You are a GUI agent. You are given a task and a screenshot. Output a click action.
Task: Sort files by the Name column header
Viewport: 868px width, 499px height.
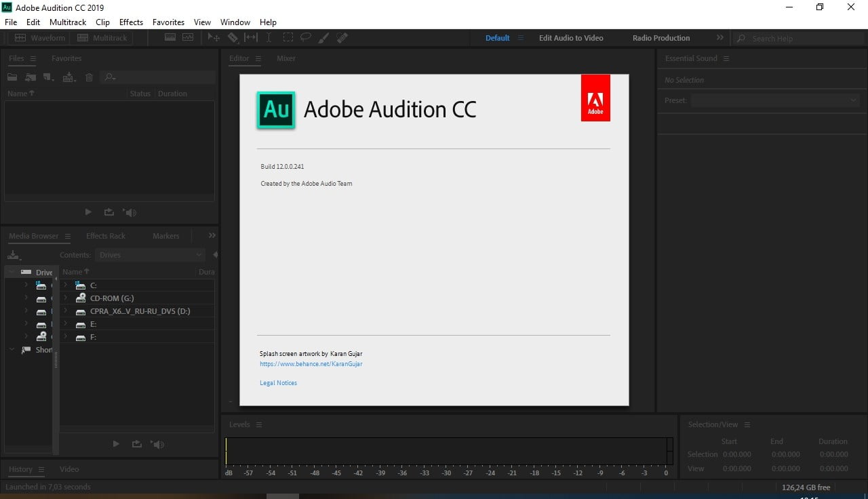(21, 94)
